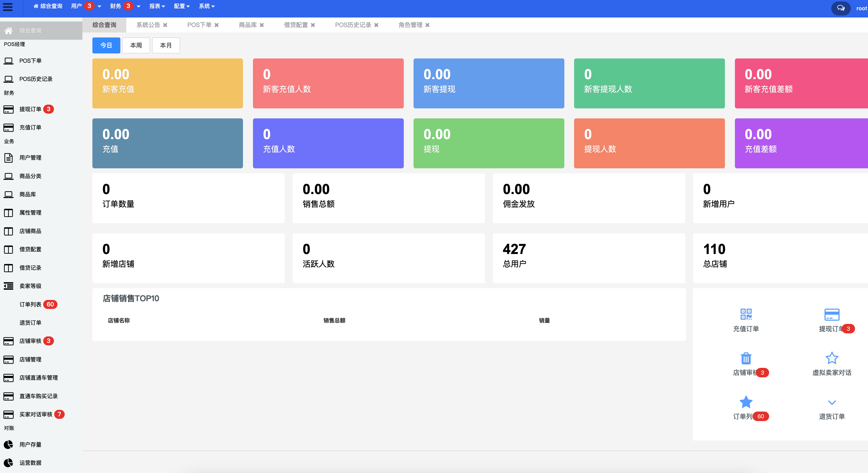Open the 报表 dropdown menu
Image resolution: width=868 pixels, height=473 pixels.
(157, 6)
